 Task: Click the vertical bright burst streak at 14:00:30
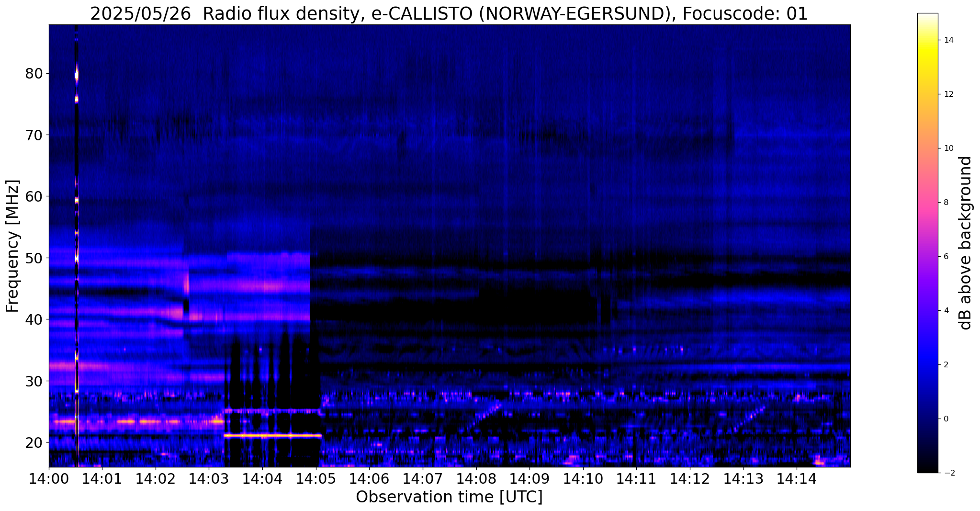tap(76, 246)
